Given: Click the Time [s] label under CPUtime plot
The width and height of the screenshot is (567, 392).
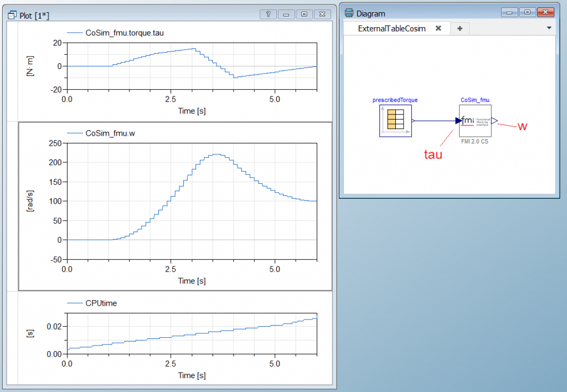Looking at the screenshot, I should 192,375.
